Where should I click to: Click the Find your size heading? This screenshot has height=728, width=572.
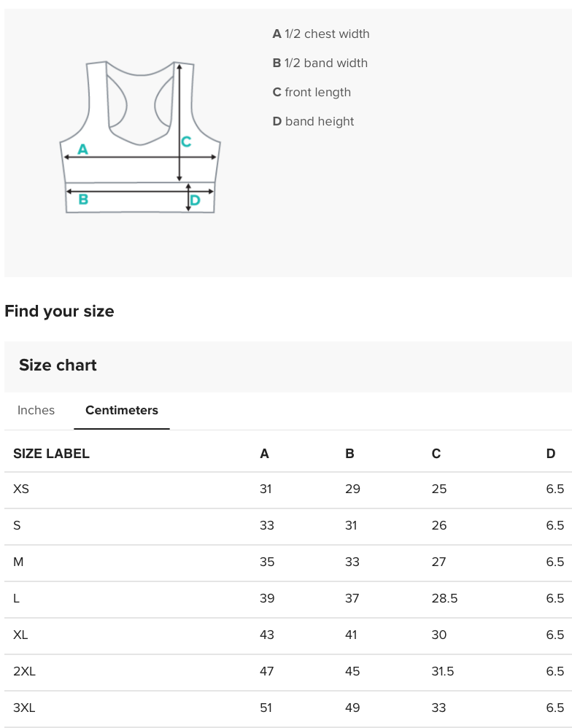59,311
